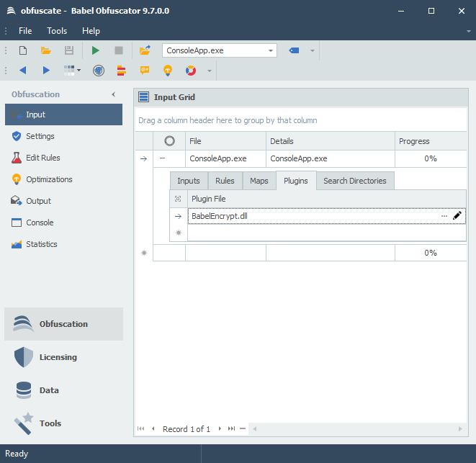Viewport: 476px width, 463px height.
Task: Go to last record navigator button
Action: tap(231, 428)
